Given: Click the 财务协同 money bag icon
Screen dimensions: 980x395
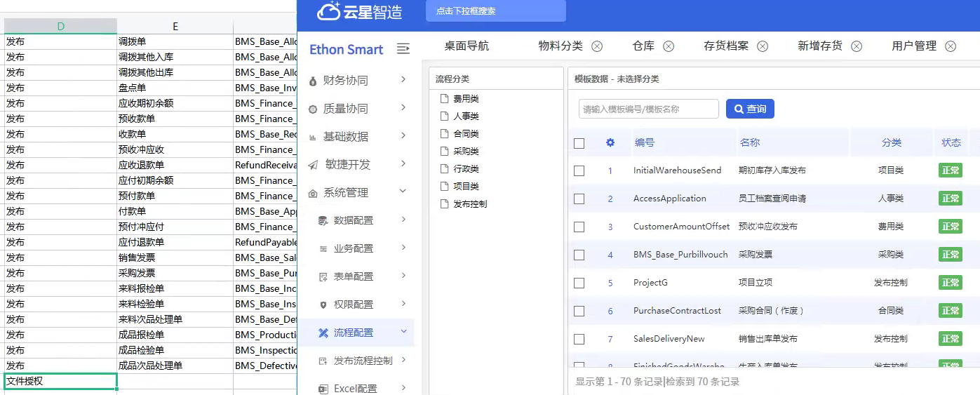Looking at the screenshot, I should pos(313,81).
